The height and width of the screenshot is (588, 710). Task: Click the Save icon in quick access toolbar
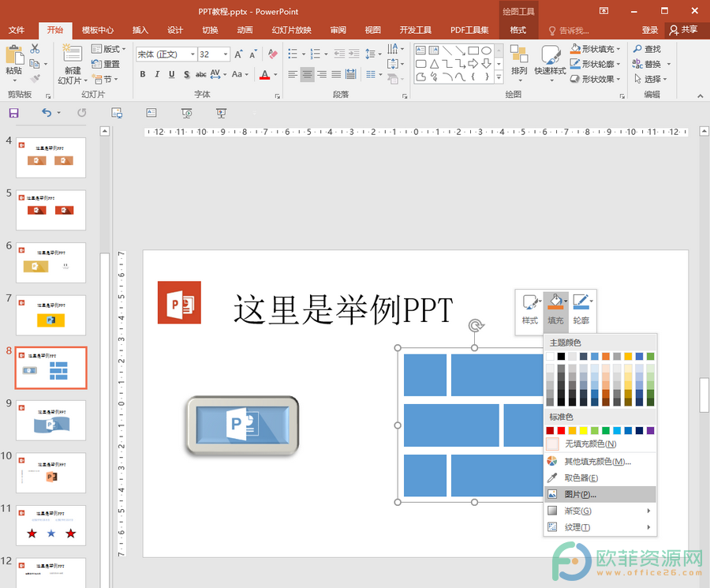[14, 113]
